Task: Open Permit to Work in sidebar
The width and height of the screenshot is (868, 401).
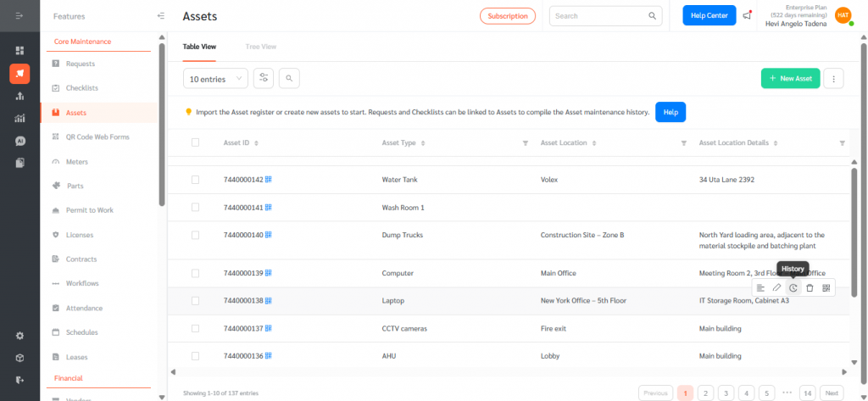Action: (x=89, y=210)
